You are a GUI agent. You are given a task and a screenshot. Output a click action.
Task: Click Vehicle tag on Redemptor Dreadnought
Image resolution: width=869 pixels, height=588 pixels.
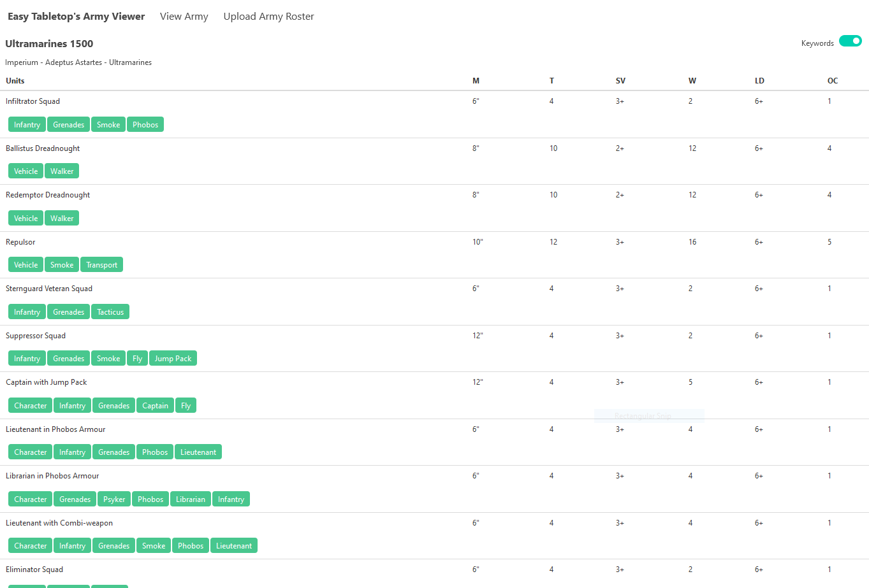26,219
